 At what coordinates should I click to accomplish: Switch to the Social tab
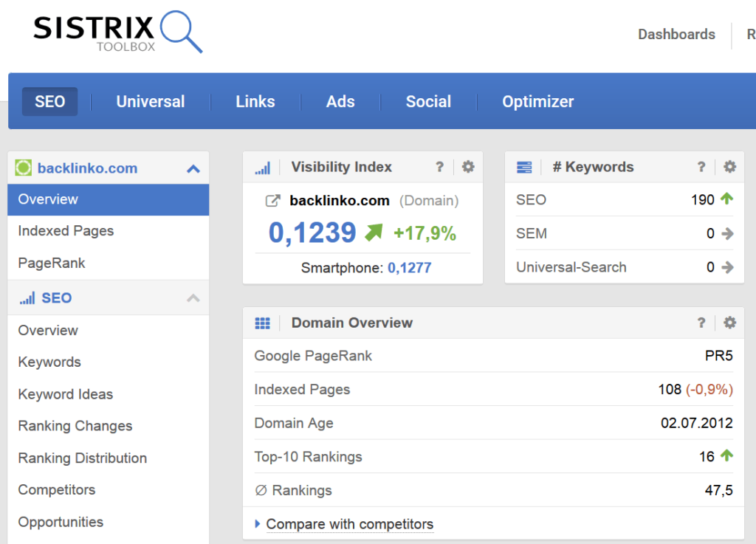[428, 102]
